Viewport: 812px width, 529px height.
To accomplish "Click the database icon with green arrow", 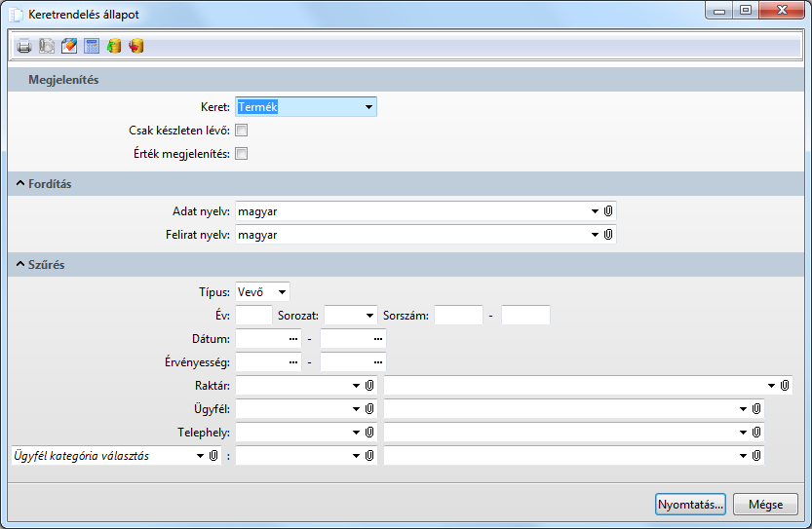I will point(114,46).
